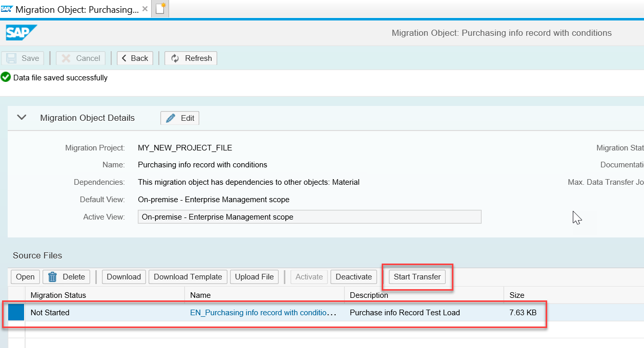Open EN_Purchasing info record file link

[263, 313]
